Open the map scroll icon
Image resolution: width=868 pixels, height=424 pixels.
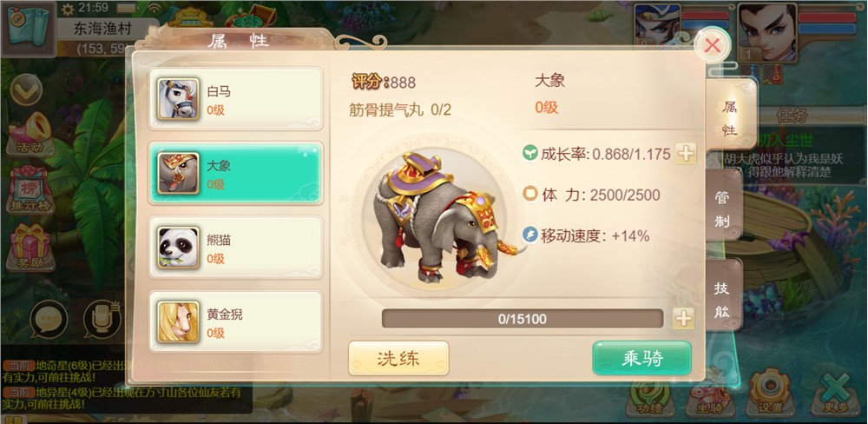(29, 28)
